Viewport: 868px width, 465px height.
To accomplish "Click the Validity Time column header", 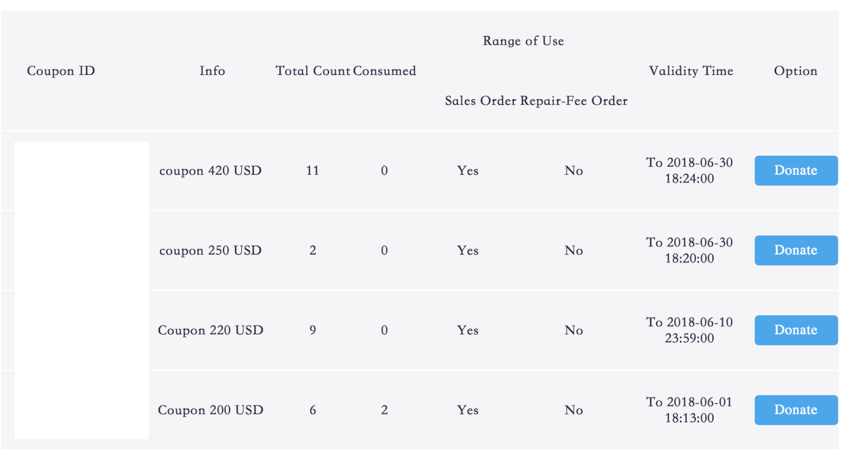I will click(690, 71).
